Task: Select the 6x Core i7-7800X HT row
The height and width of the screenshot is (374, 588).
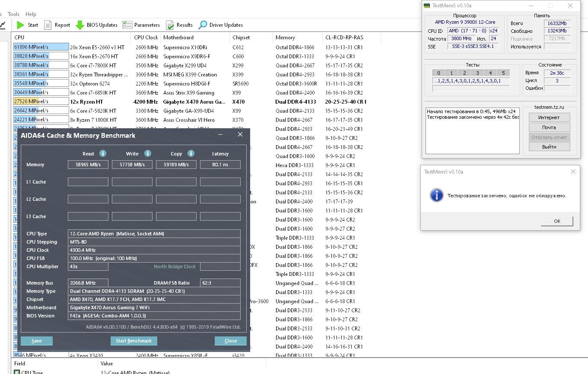Action: 197,65
